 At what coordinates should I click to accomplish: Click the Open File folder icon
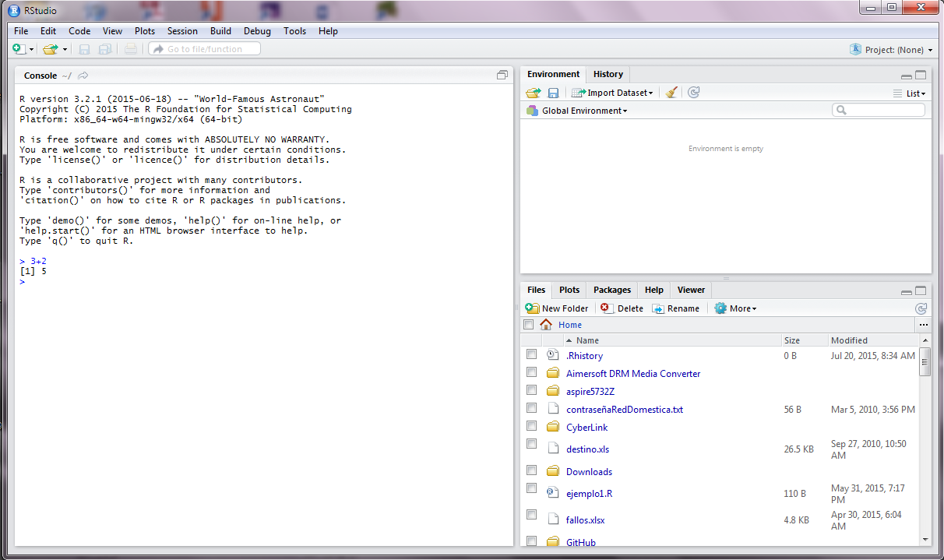50,49
